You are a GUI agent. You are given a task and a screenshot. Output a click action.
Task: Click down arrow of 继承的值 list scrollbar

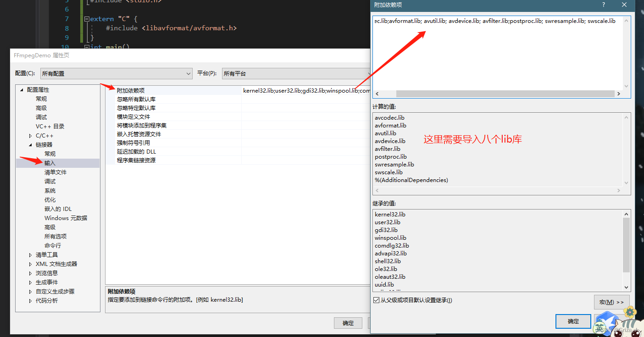click(627, 287)
